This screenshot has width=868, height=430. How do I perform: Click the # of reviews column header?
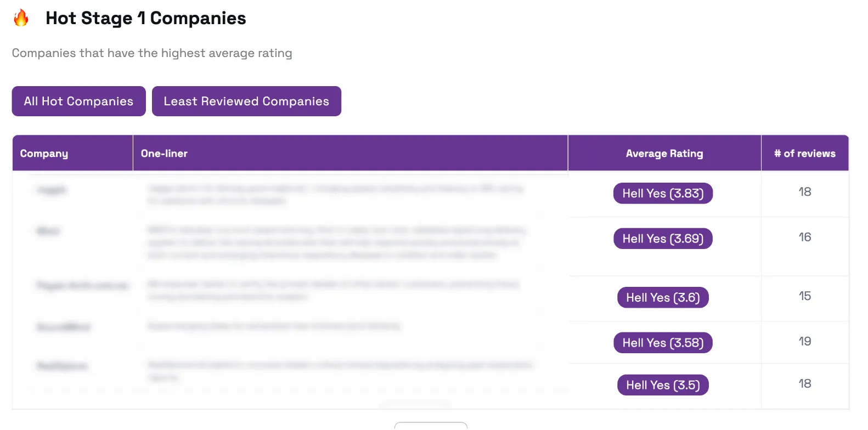[805, 153]
